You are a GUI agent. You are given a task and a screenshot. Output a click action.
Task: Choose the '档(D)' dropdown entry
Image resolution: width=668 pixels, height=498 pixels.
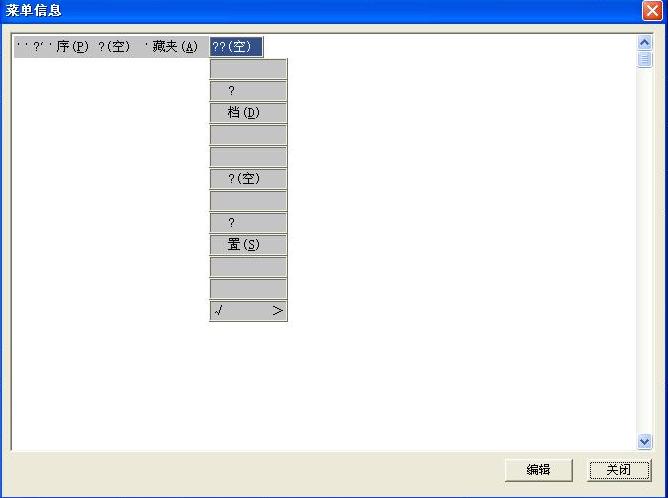(x=248, y=112)
